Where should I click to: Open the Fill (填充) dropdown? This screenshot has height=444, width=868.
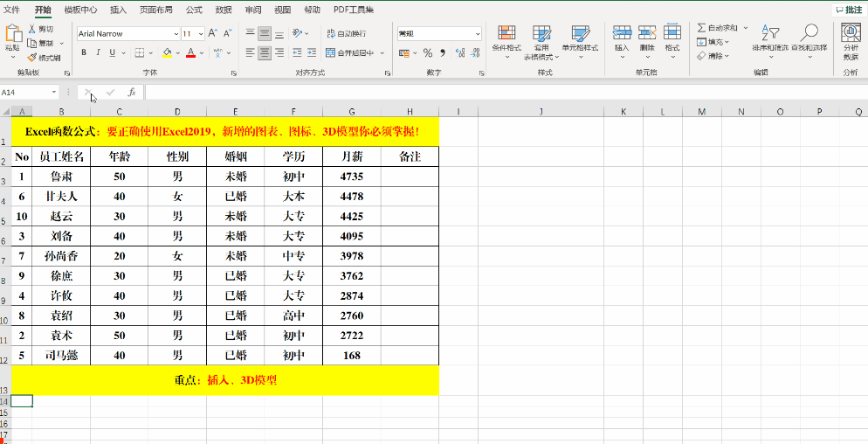click(713, 42)
